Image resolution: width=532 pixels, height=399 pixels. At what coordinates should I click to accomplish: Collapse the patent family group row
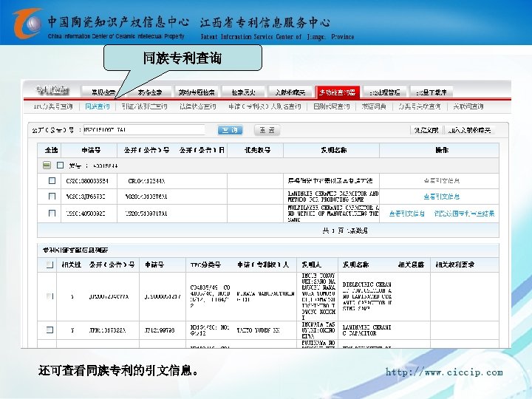tap(47, 166)
